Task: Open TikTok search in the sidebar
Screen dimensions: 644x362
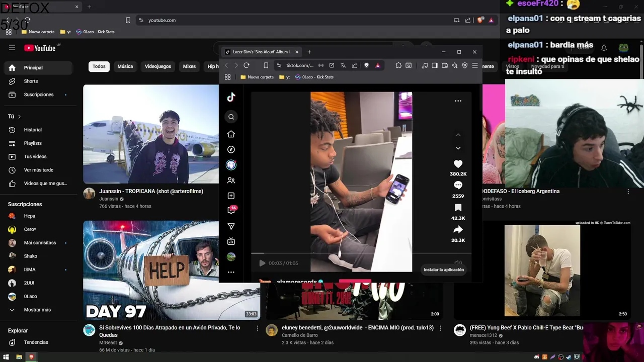Action: 231,117
